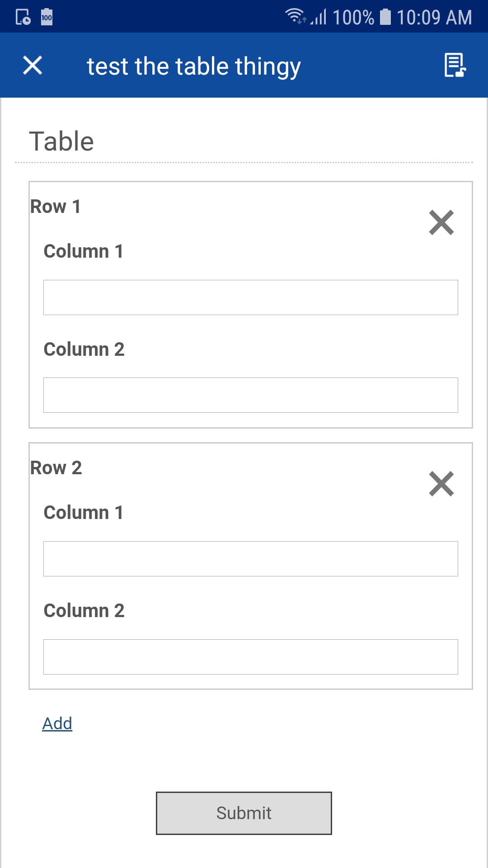Image resolution: width=488 pixels, height=868 pixels.
Task: Tap the 100 battery notification icon
Action: [47, 17]
